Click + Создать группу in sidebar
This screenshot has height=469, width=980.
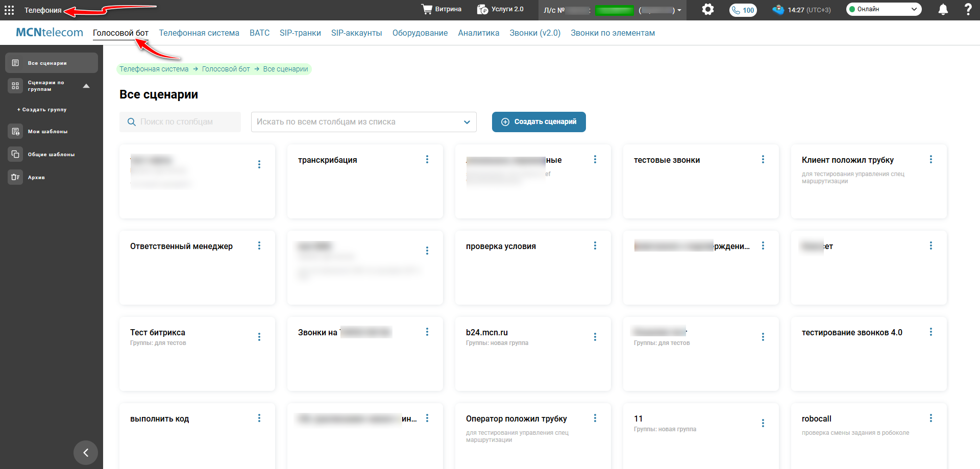tap(42, 110)
